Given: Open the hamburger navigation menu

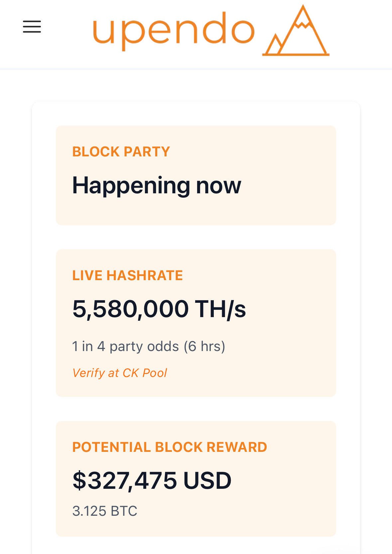Looking at the screenshot, I should coord(32,27).
